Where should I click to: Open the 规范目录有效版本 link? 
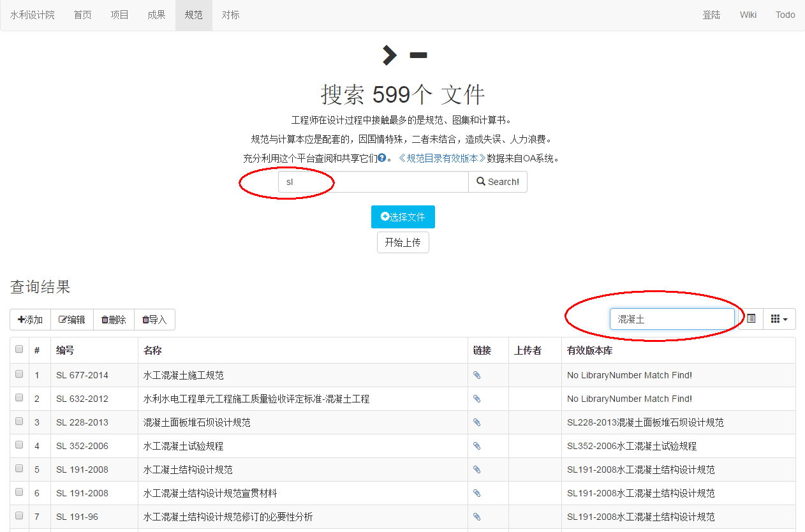pyautogui.click(x=441, y=158)
